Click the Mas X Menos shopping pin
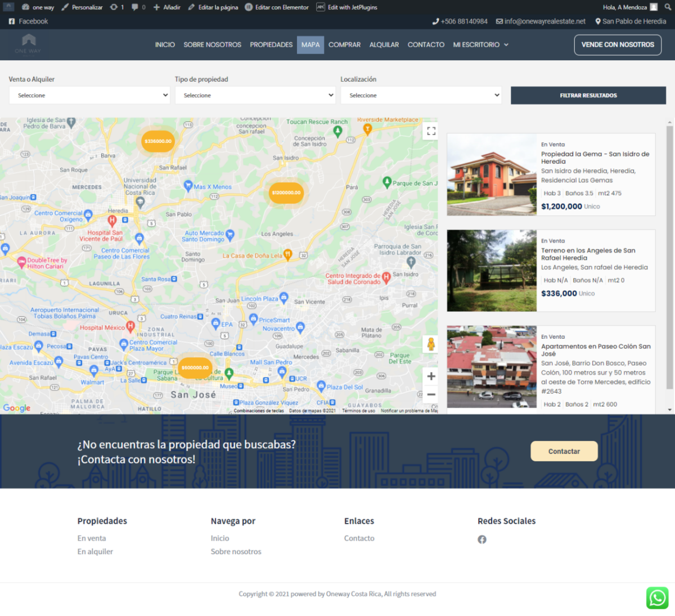Viewport: 675px width, 616px height. 188,185
